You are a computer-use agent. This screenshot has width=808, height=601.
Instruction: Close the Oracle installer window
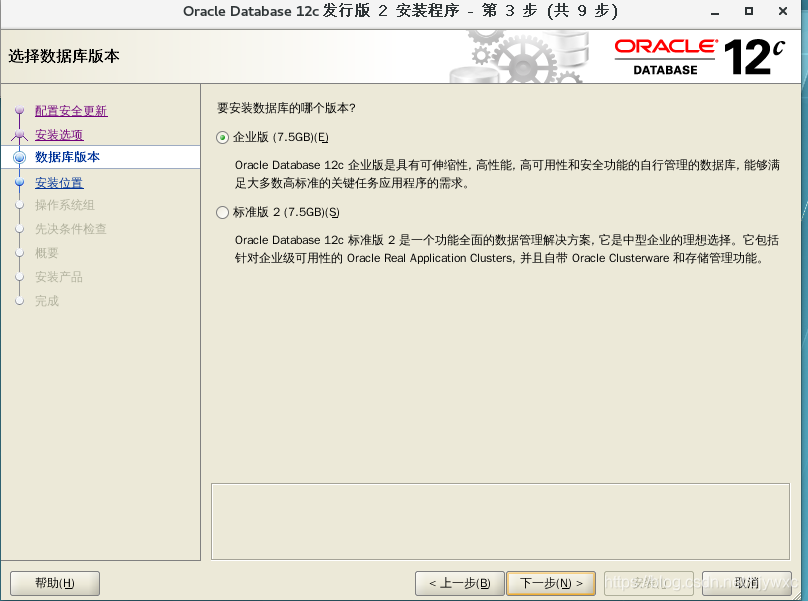coord(783,11)
